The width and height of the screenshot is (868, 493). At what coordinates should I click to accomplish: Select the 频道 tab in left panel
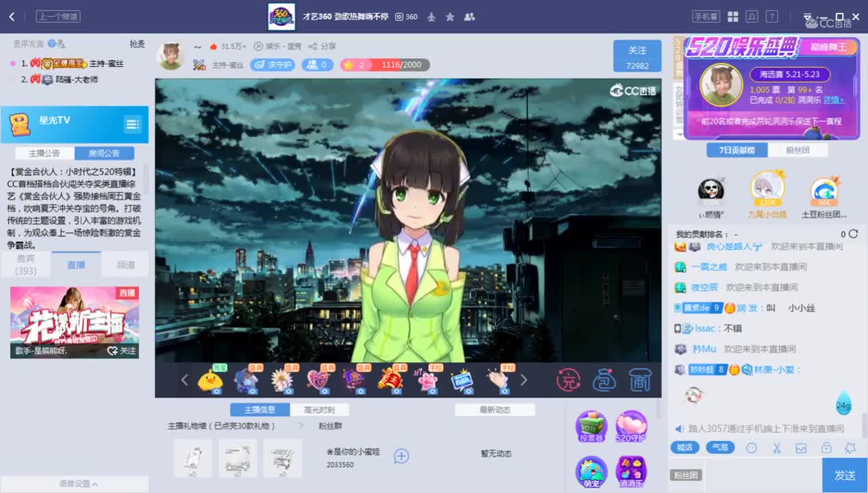pos(126,264)
